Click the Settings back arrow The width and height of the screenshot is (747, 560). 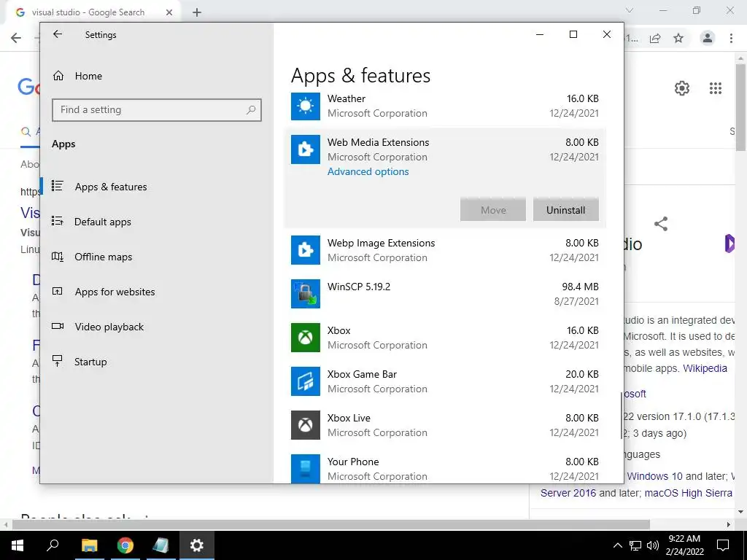click(x=58, y=34)
